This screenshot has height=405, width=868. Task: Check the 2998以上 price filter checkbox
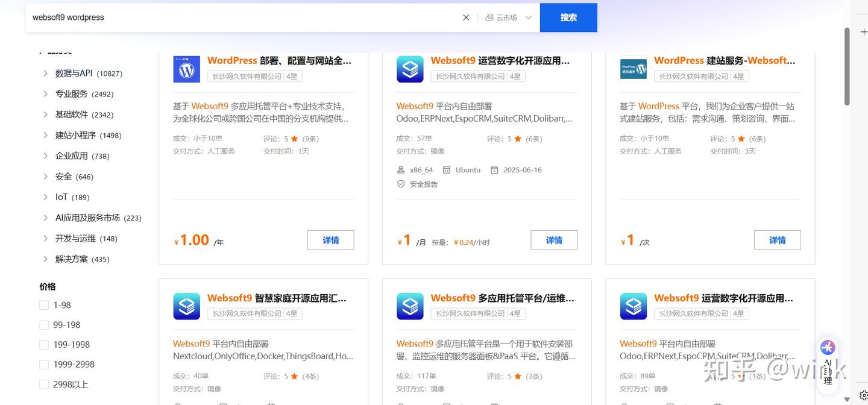pyautogui.click(x=44, y=384)
